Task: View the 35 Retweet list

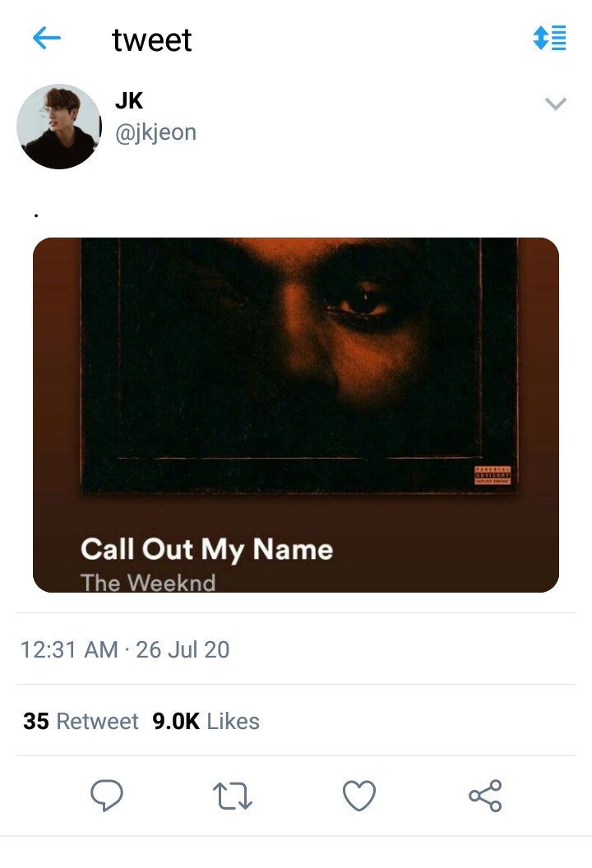Action: 81,722
